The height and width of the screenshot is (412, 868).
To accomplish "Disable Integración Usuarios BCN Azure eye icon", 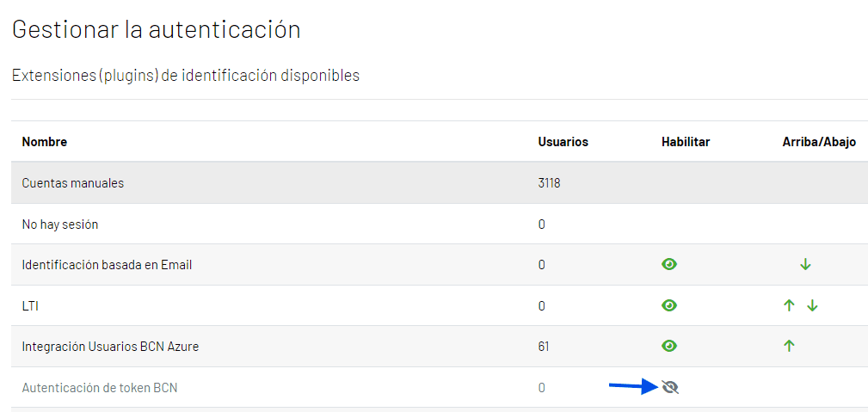I will 669,346.
